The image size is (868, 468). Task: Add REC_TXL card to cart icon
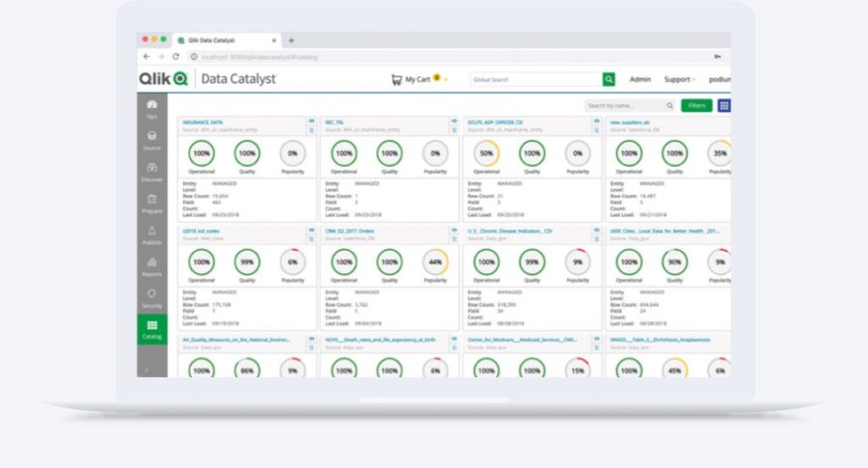pyautogui.click(x=454, y=130)
